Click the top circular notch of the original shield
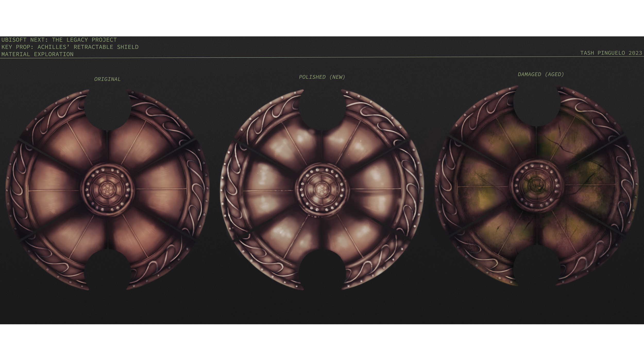The width and height of the screenshot is (644, 362). click(x=107, y=108)
